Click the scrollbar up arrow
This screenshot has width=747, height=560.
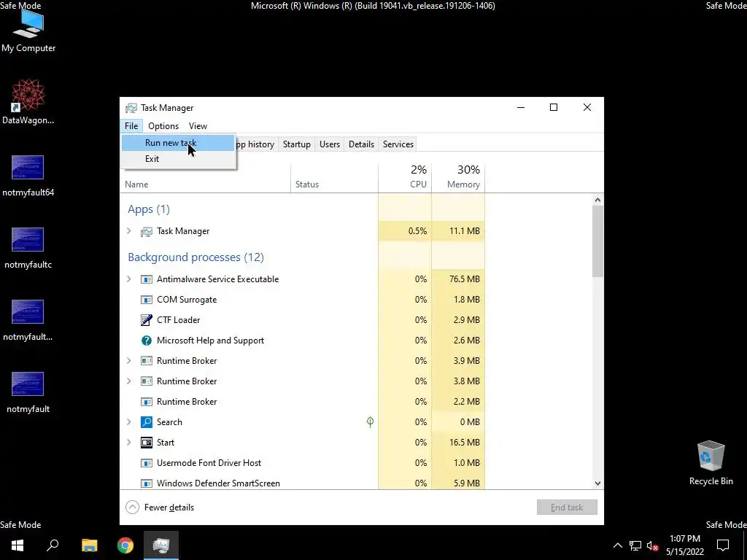pos(598,200)
